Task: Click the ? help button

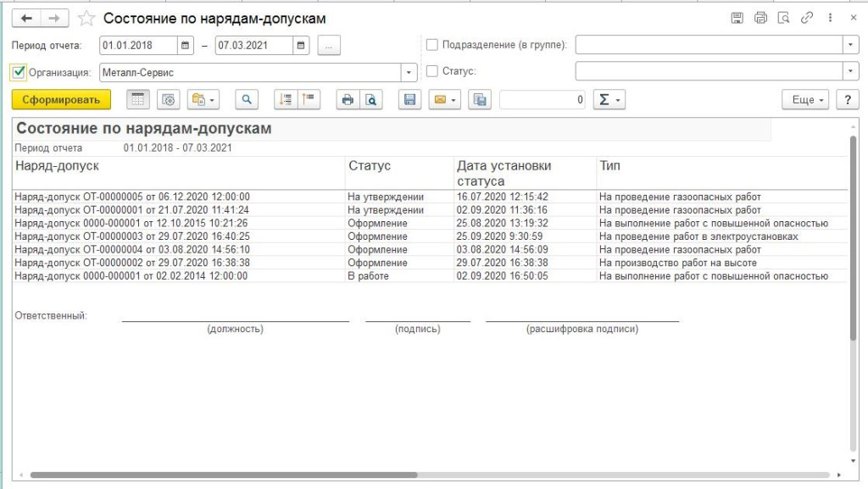Action: [847, 100]
